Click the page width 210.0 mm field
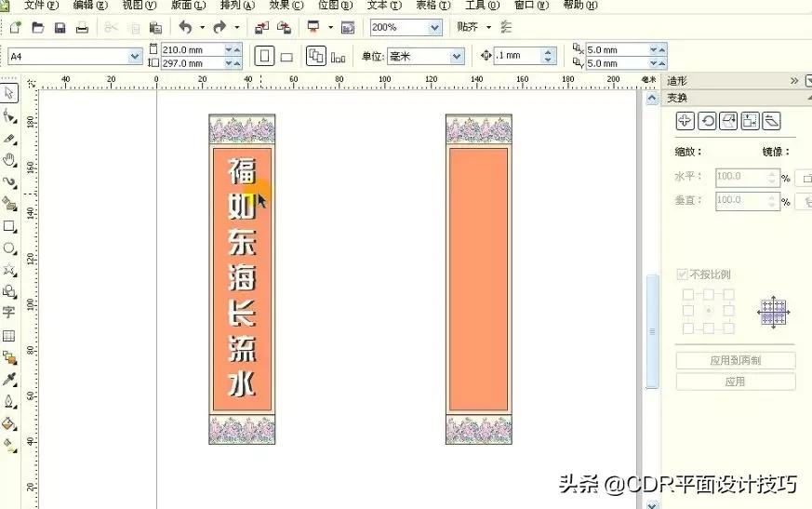812x509 pixels. click(x=193, y=49)
